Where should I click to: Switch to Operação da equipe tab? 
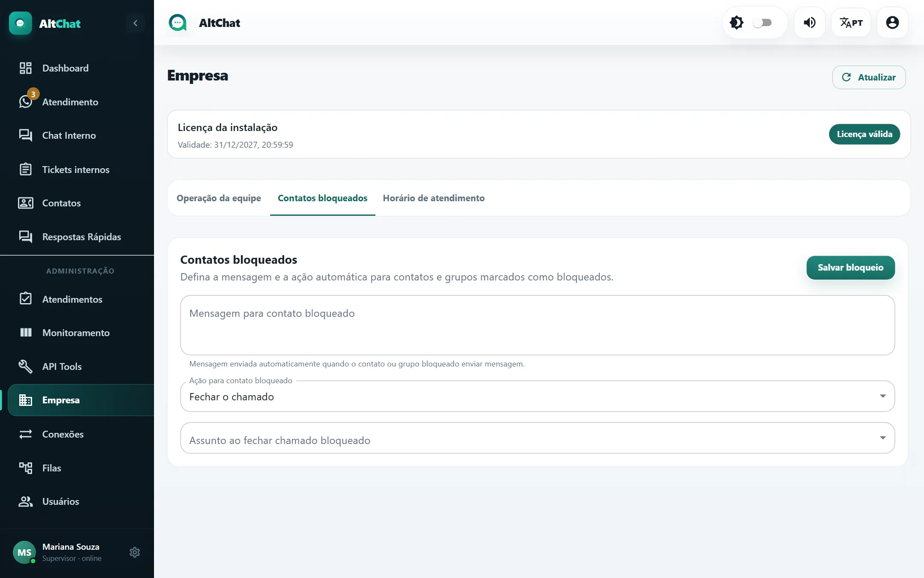point(219,198)
